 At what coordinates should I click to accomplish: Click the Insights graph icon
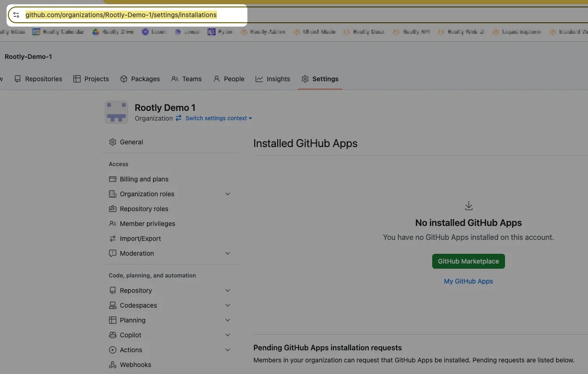tap(259, 79)
